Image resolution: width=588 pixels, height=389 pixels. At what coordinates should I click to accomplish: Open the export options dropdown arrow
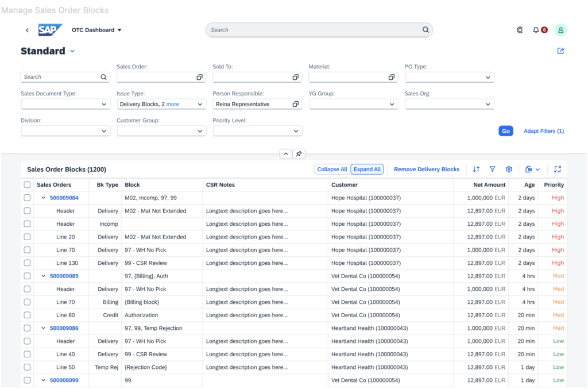(x=537, y=170)
